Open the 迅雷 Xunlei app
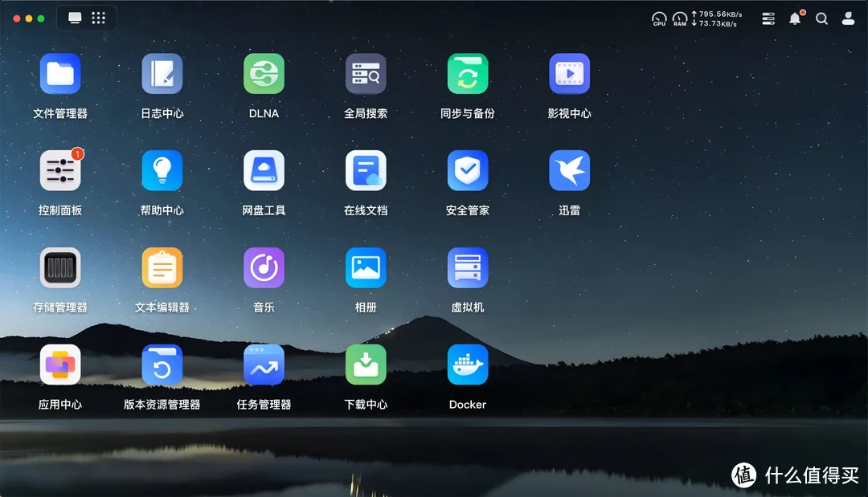 pyautogui.click(x=569, y=171)
